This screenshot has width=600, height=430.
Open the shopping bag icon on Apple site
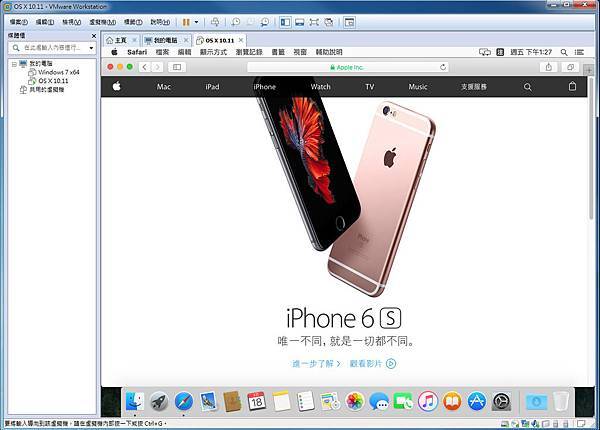tap(572, 86)
